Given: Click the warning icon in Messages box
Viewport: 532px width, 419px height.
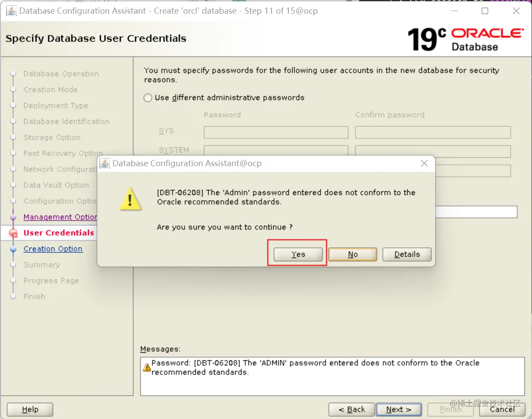Looking at the screenshot, I should click(147, 367).
